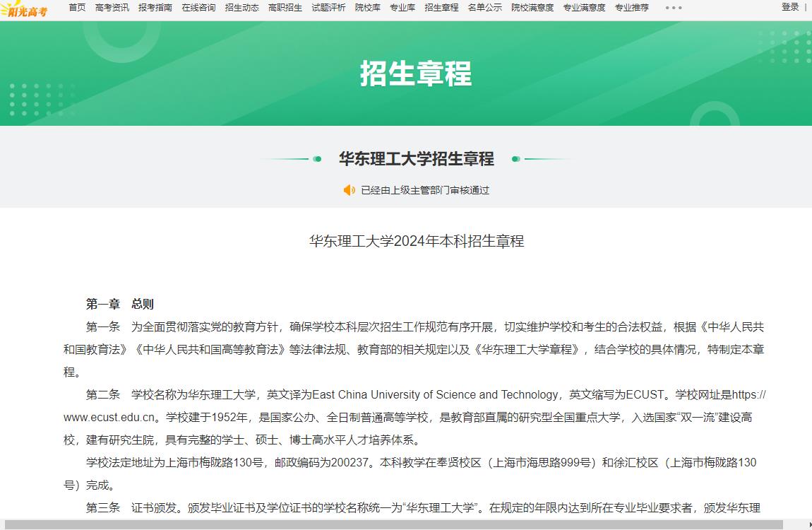Navigate to the 招生动态 section
The image size is (812, 530).
coord(241,8)
